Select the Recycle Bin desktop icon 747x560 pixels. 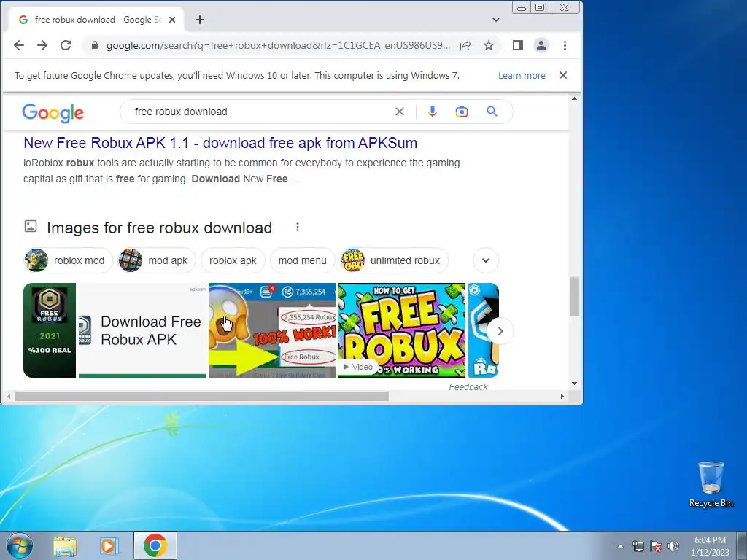(x=711, y=484)
